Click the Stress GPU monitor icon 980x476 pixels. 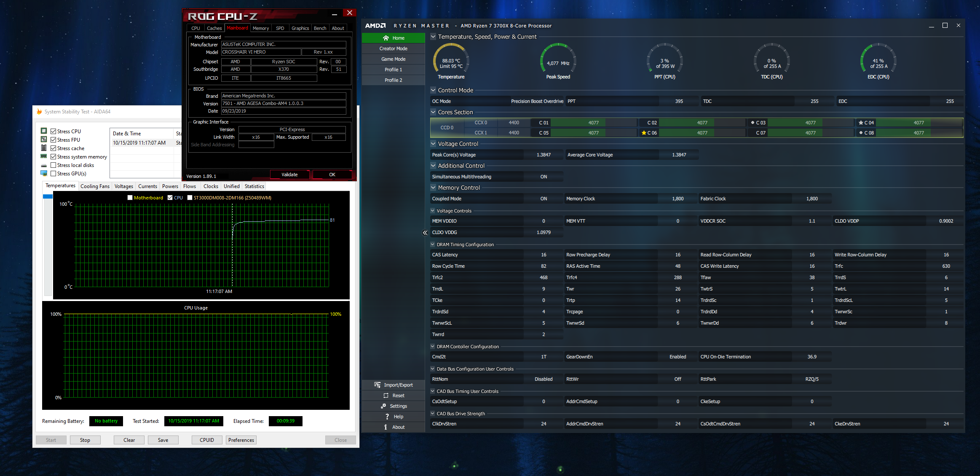click(44, 173)
